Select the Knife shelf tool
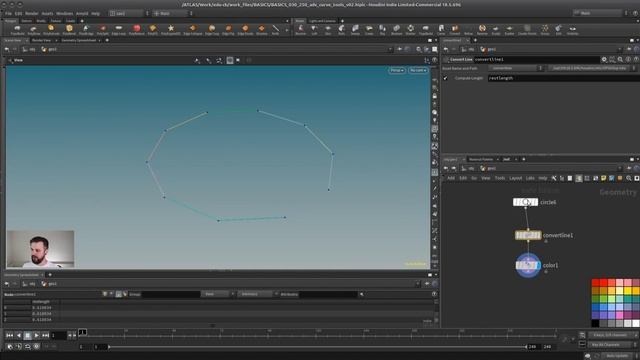This screenshot has height=360, width=640. (276, 29)
